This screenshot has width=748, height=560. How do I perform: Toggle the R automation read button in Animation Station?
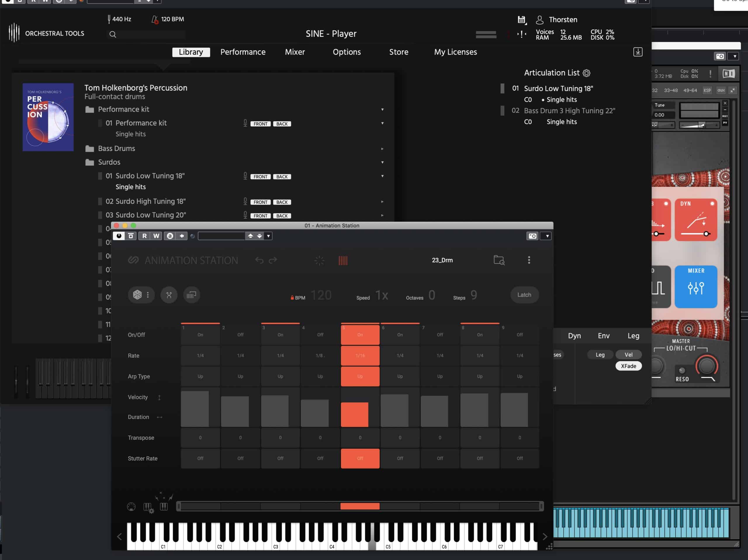[144, 236]
